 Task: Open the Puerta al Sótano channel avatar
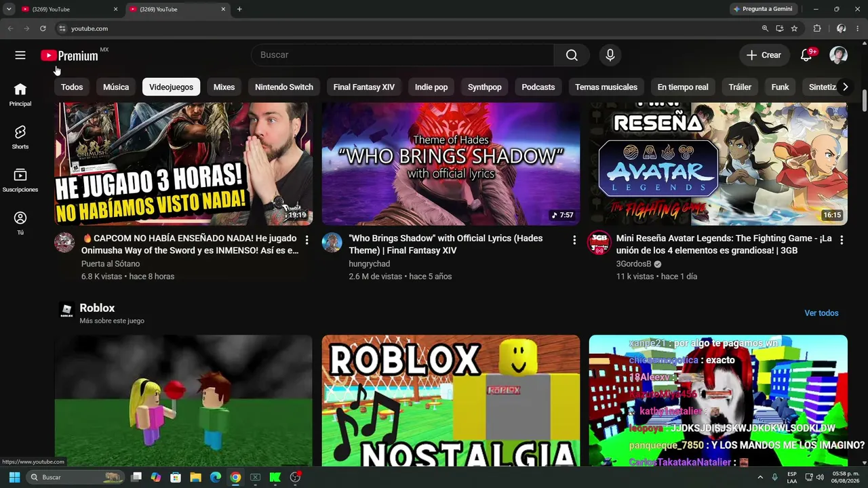click(64, 242)
